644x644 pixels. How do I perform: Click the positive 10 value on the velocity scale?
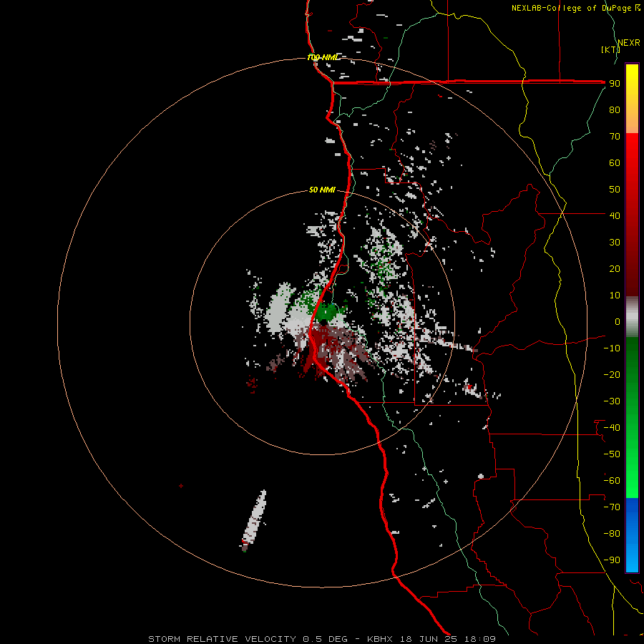pos(615,296)
